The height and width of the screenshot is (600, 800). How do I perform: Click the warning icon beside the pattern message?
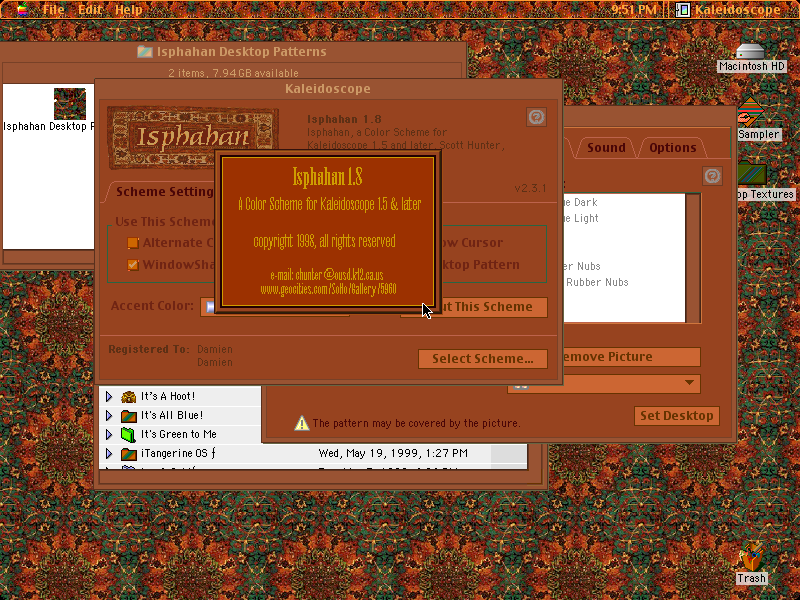pos(302,423)
